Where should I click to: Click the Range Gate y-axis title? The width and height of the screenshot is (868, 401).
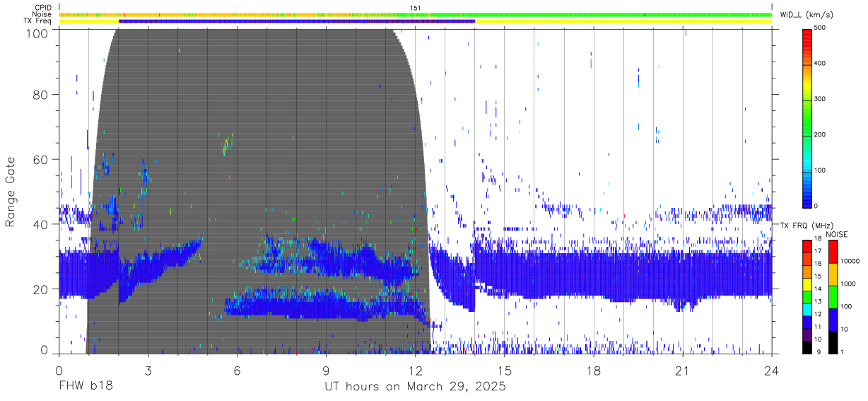click(11, 191)
